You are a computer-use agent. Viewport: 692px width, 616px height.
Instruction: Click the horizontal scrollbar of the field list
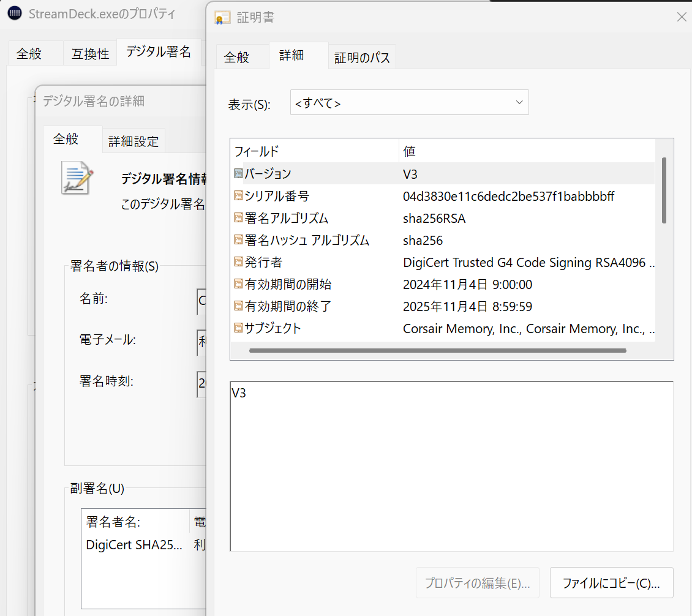(437, 350)
